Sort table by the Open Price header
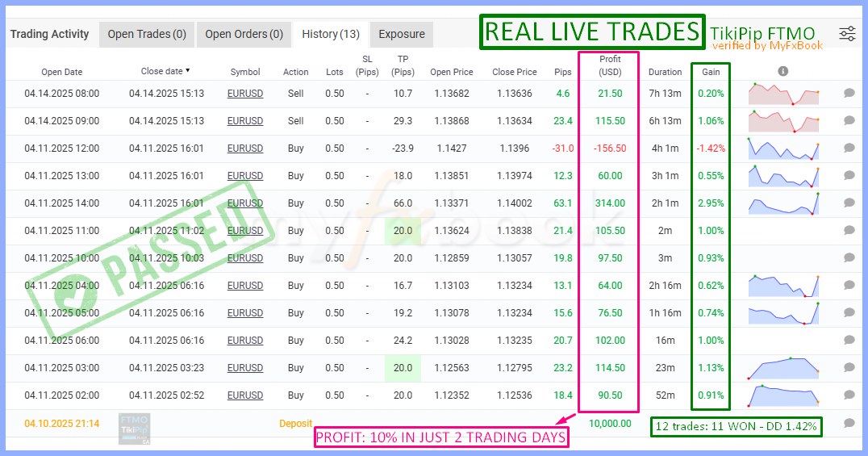 [x=452, y=72]
